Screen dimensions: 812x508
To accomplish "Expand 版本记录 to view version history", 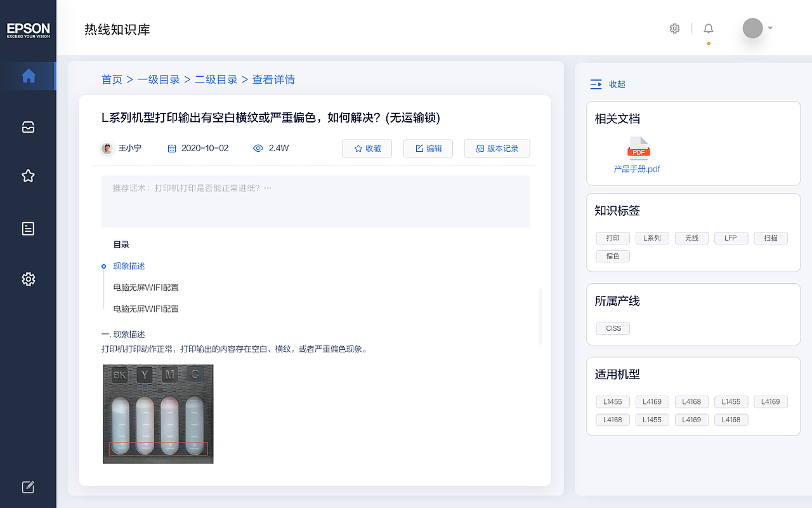I will click(x=497, y=148).
